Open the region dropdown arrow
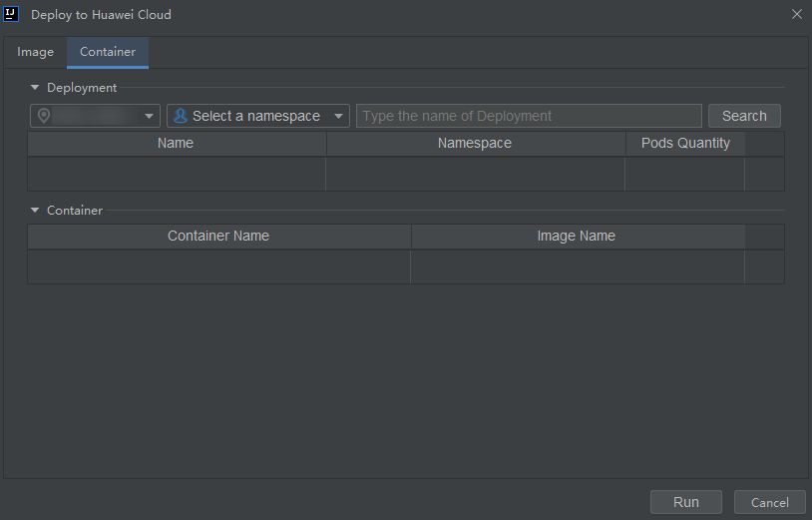The height and width of the screenshot is (520, 812). pos(149,116)
